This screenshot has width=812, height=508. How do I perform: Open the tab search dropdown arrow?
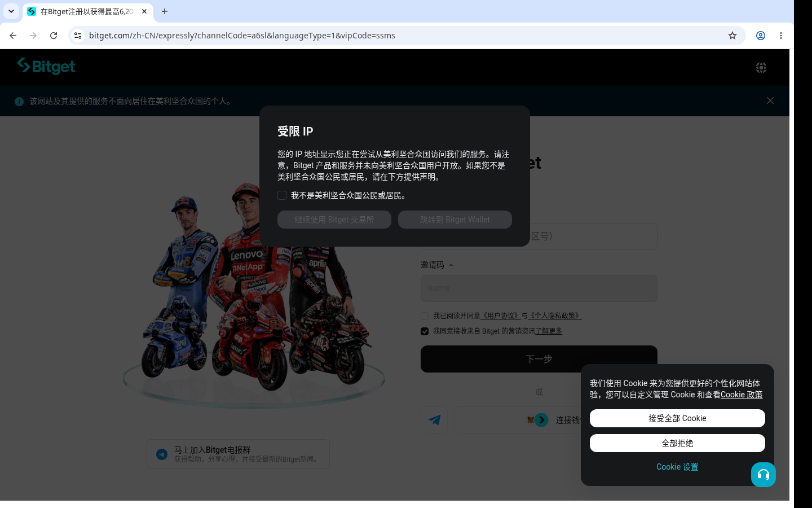(11, 11)
